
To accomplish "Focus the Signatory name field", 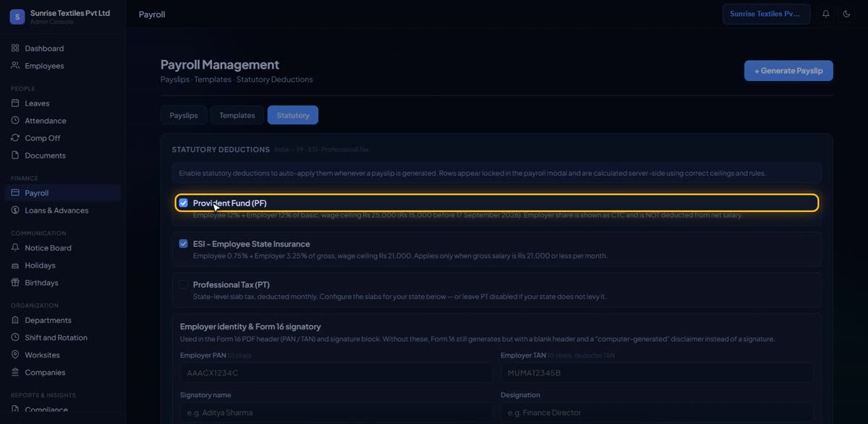I will coord(336,412).
